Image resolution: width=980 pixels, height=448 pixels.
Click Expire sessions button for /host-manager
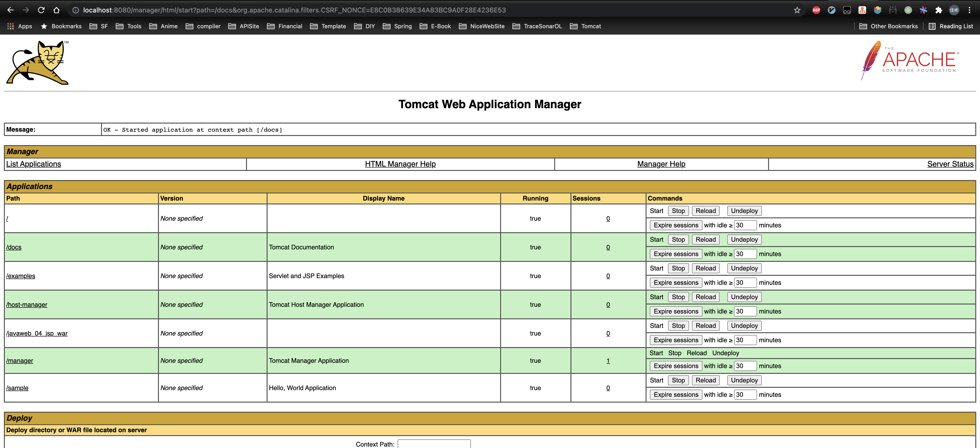675,311
